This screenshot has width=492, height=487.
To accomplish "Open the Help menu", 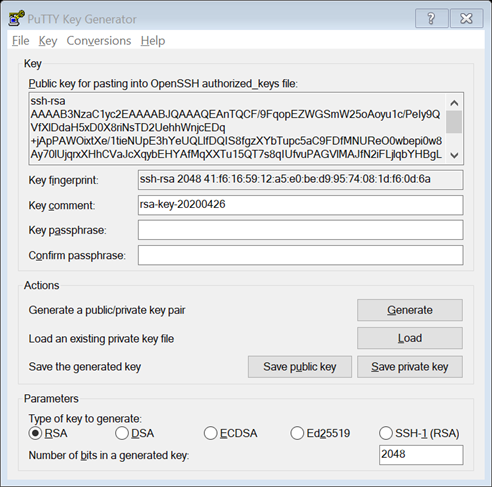I will tap(153, 41).
